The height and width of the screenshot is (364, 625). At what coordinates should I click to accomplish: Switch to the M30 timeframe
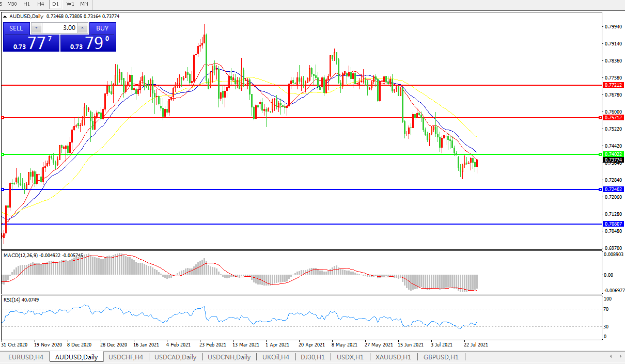click(12, 4)
